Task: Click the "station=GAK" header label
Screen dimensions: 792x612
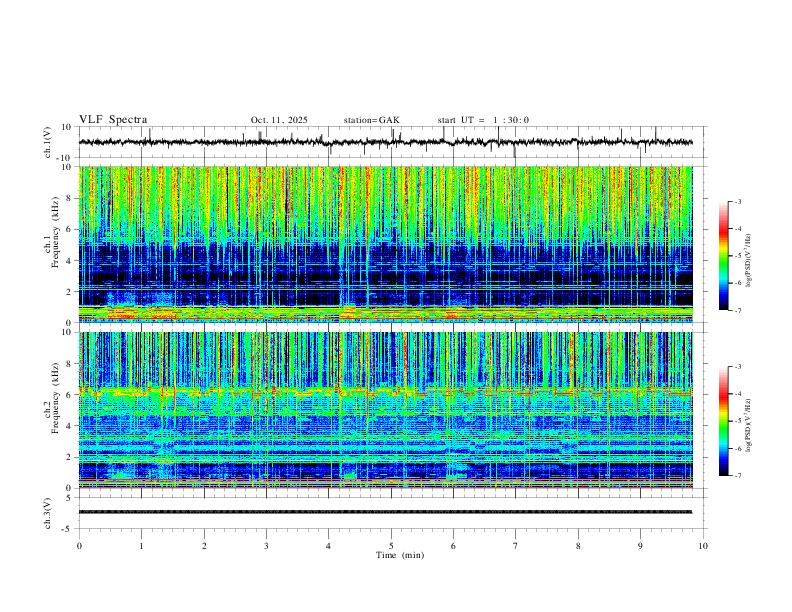Action: tap(371, 120)
